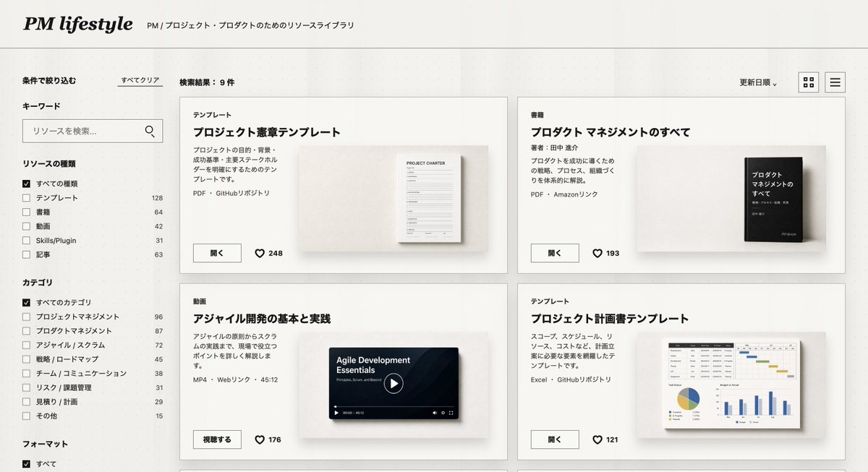Viewport: 868px width, 472px height.
Task: Check プロジェクトマネジメント category
Action: (x=27, y=317)
